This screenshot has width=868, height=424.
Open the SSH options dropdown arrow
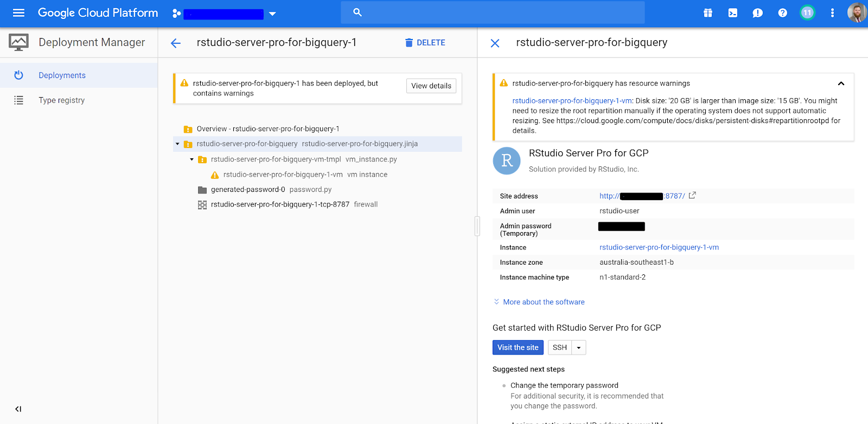click(x=579, y=348)
